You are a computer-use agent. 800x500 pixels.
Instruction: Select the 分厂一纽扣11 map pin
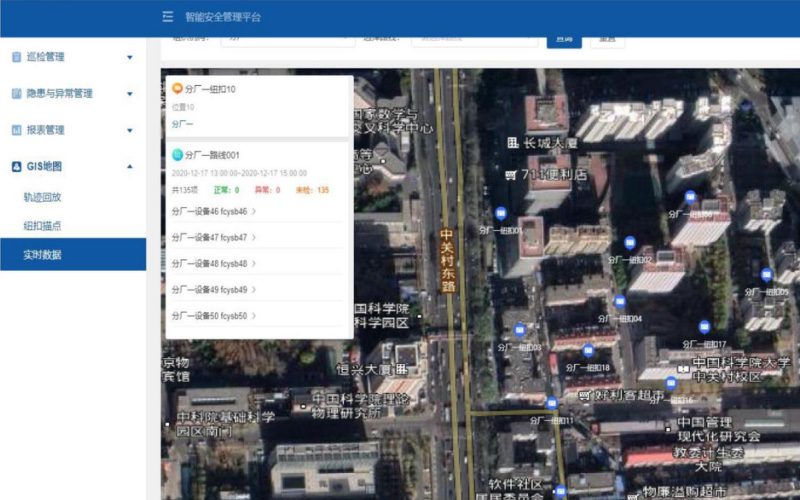(552, 403)
